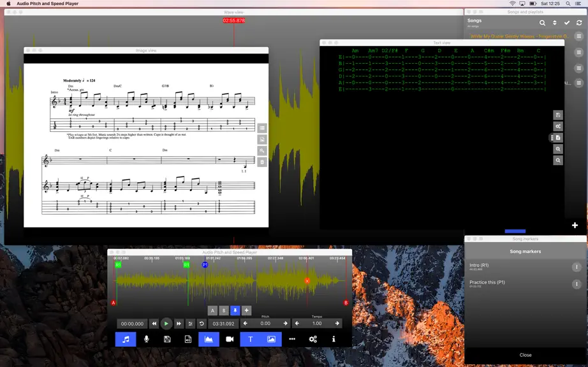The height and width of the screenshot is (367, 588).
Task: Set loop point B with the B button
Action: point(224,310)
